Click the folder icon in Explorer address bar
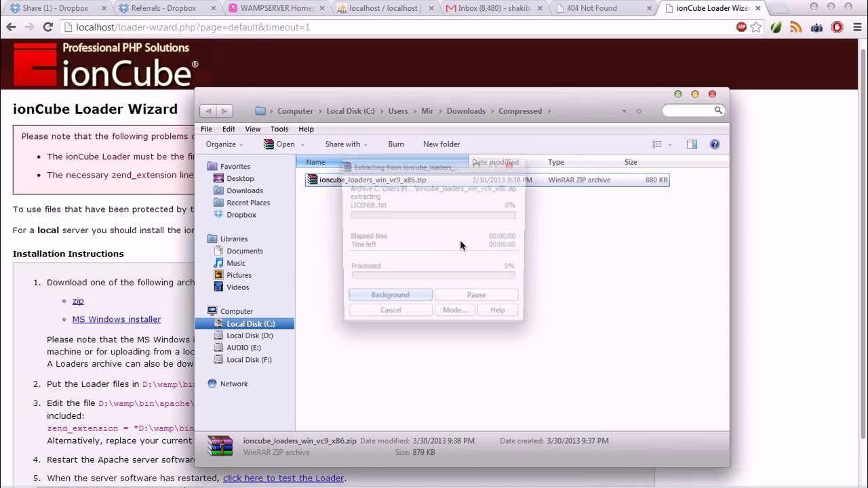This screenshot has width=868, height=488. pyautogui.click(x=260, y=111)
